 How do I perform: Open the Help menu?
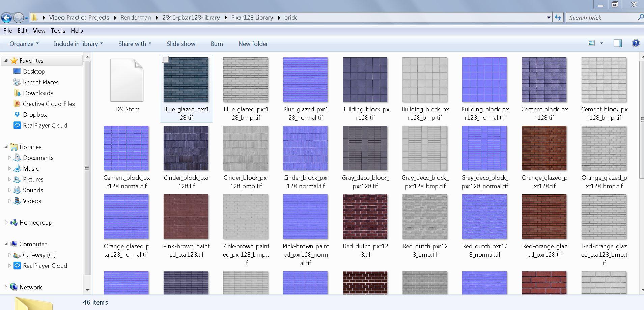[x=77, y=31]
